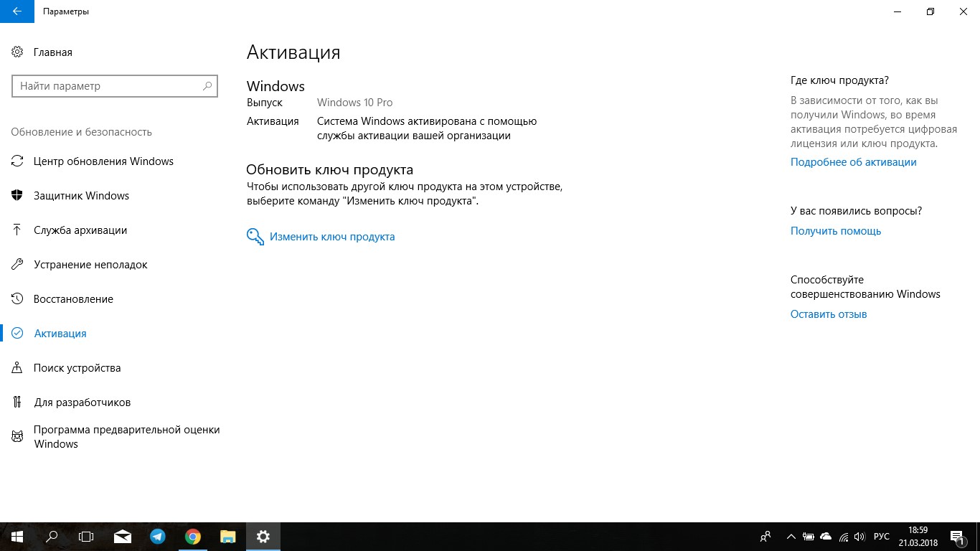Focus the Найти параметр search field
980x551 pixels.
tap(115, 86)
